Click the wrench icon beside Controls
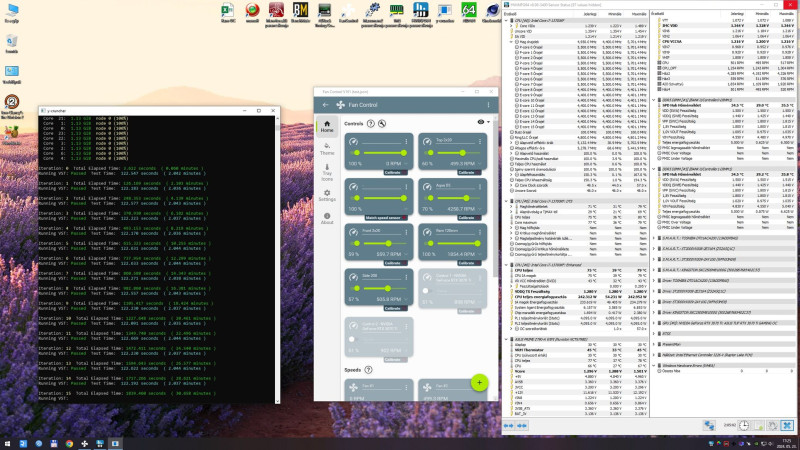Viewport: 800px width, 450px height. (x=382, y=123)
